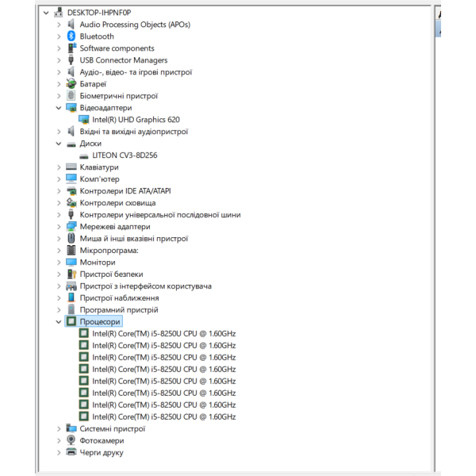Click the Bluetooth category icon
This screenshot has width=476, height=476.
click(71, 36)
